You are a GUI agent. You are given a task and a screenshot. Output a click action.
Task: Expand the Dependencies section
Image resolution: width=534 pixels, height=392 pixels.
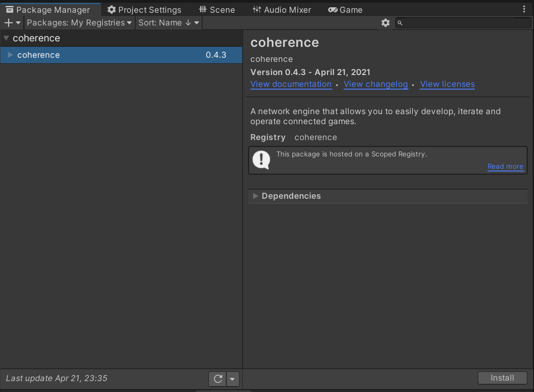tap(255, 196)
